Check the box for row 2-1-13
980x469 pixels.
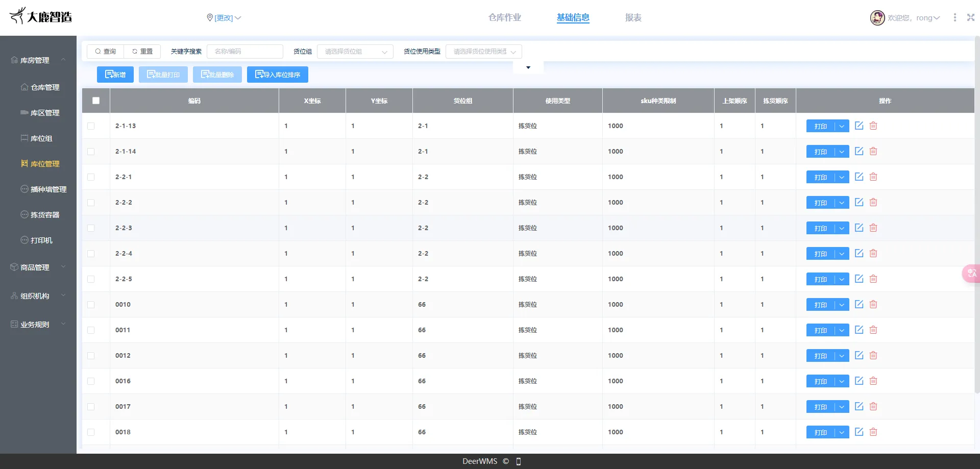point(91,126)
